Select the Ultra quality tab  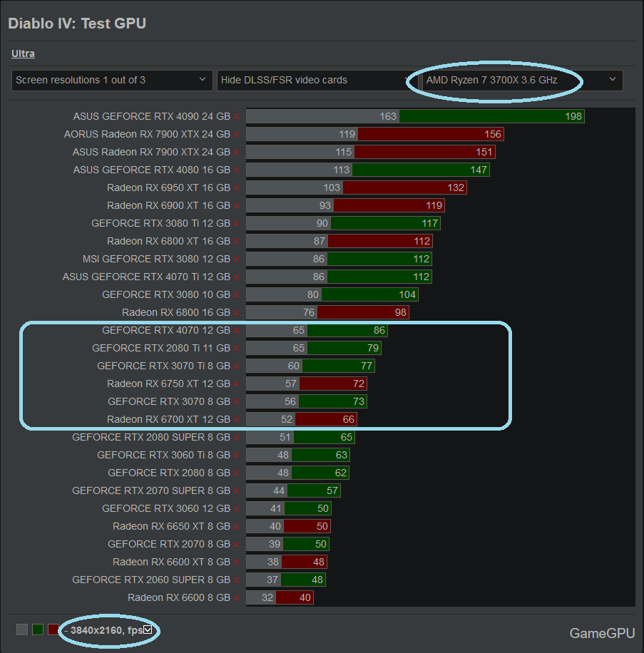click(23, 53)
